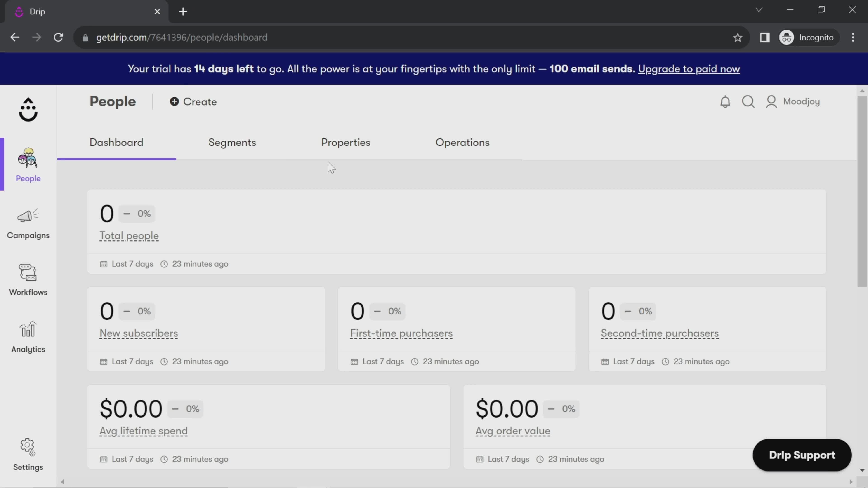Click 0% badge in Avg order value card
The image size is (868, 488).
(561, 409)
